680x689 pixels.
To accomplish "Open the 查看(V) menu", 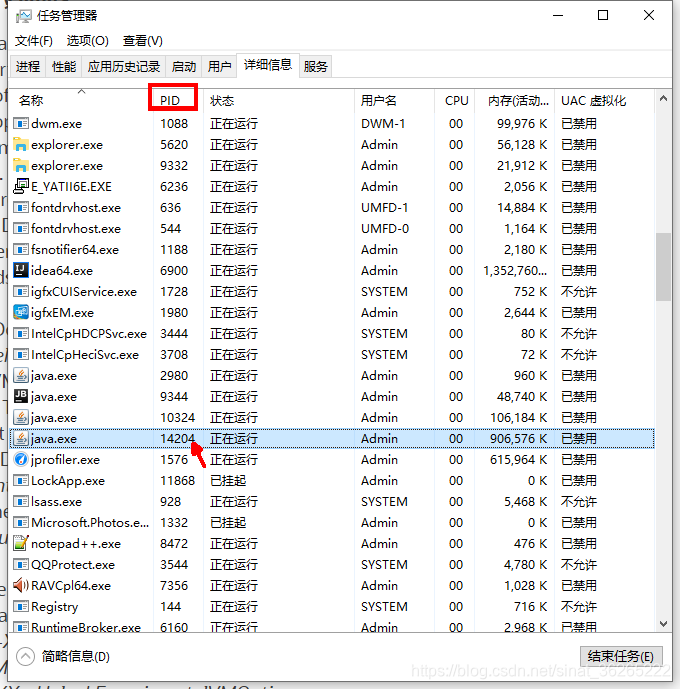I will click(x=142, y=41).
